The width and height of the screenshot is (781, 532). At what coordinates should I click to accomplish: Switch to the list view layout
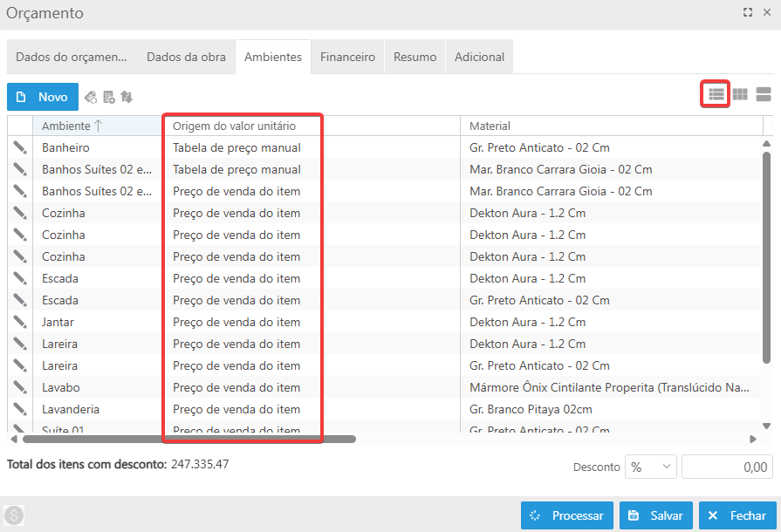(x=716, y=93)
